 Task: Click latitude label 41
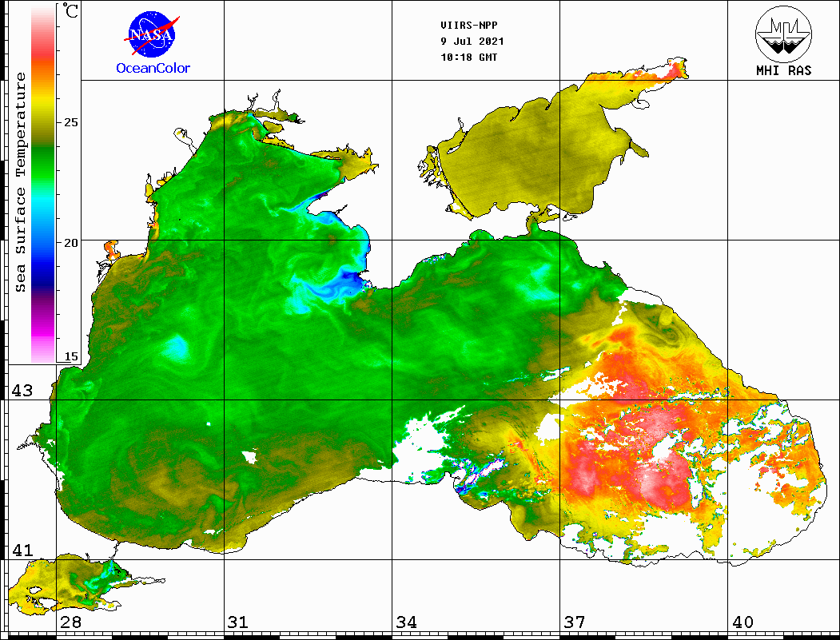click(x=22, y=550)
